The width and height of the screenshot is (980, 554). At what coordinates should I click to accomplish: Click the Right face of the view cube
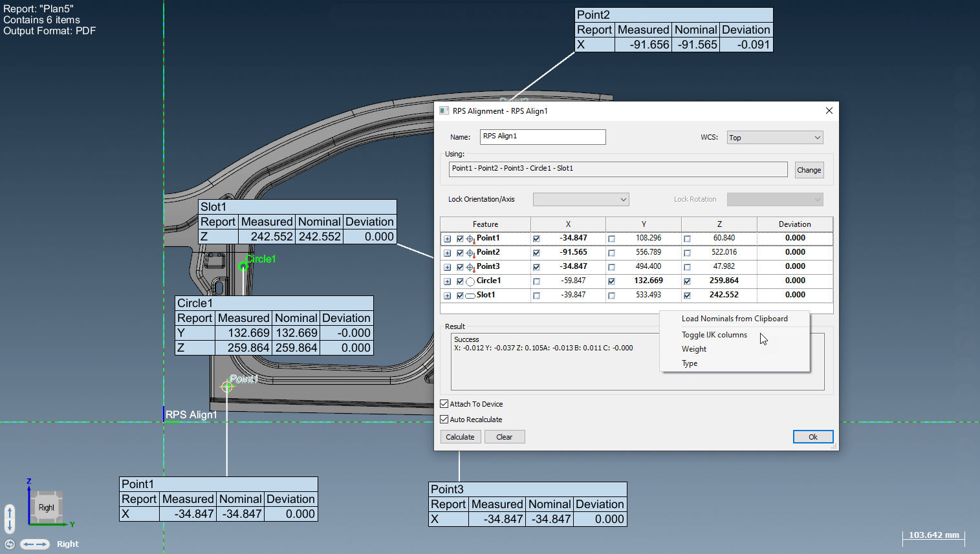(47, 507)
